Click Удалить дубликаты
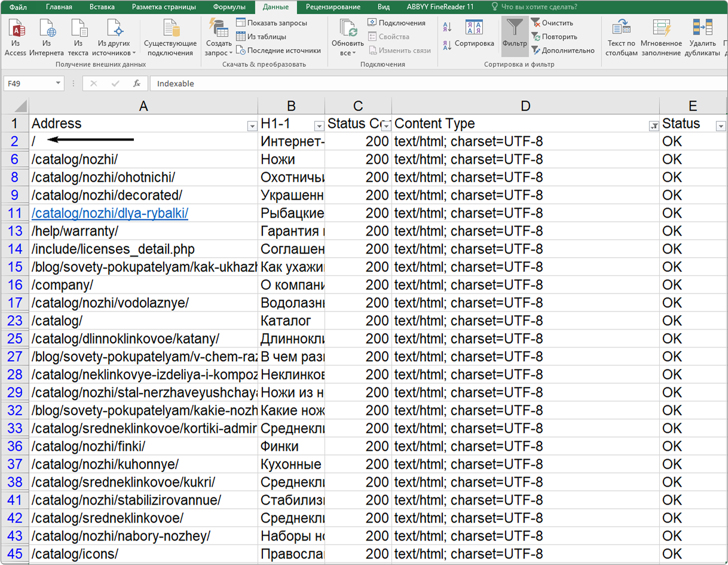This screenshot has width=728, height=565. 702,38
